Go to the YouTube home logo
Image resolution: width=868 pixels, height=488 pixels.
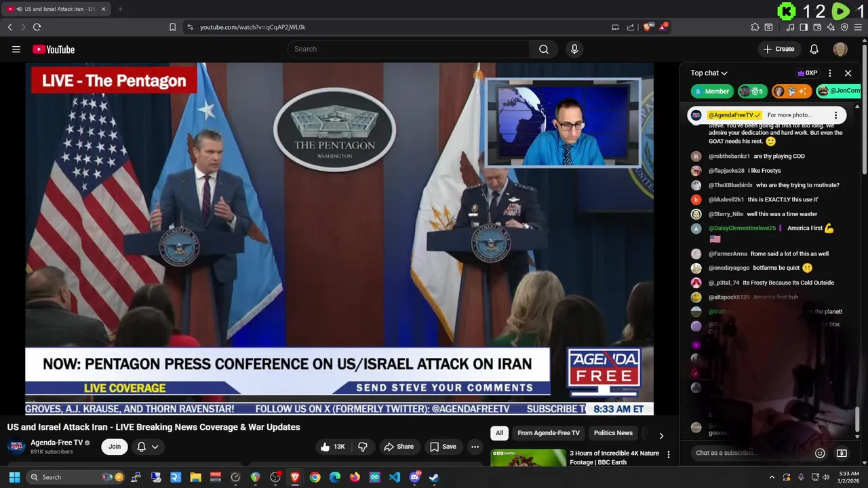point(54,49)
